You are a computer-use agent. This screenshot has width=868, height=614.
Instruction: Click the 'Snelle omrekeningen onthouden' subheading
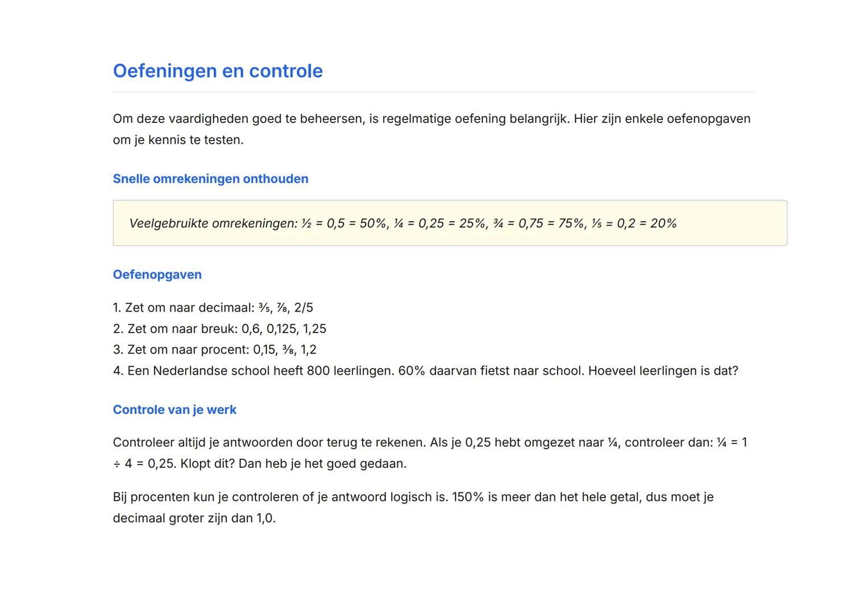click(x=210, y=179)
